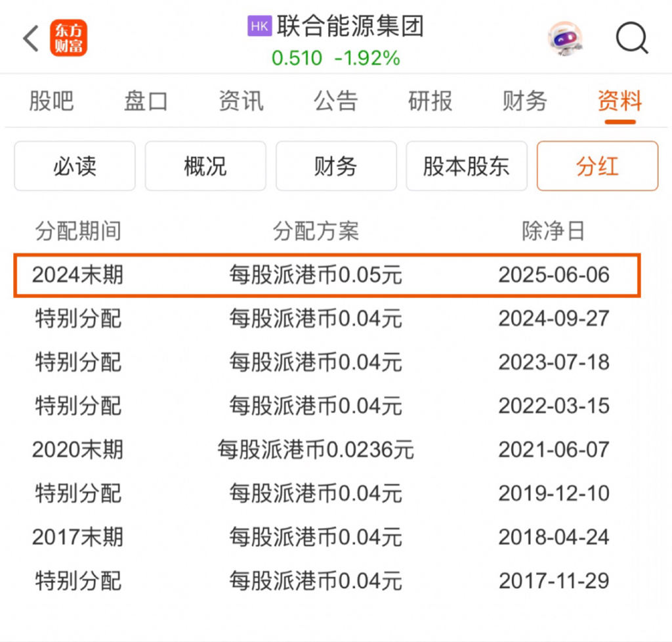The width and height of the screenshot is (672, 642).
Task: Tap 特别分配 label in the 2022-03-15 row
Action: click(x=78, y=406)
